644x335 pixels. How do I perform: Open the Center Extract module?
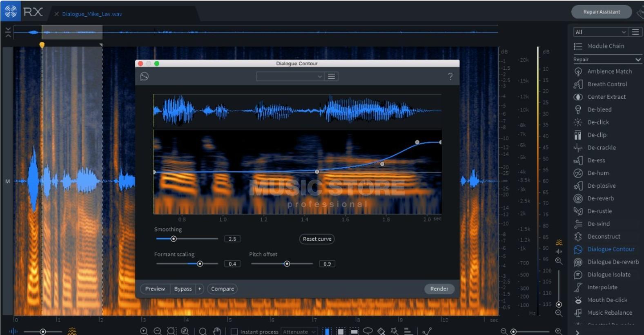tap(599, 97)
